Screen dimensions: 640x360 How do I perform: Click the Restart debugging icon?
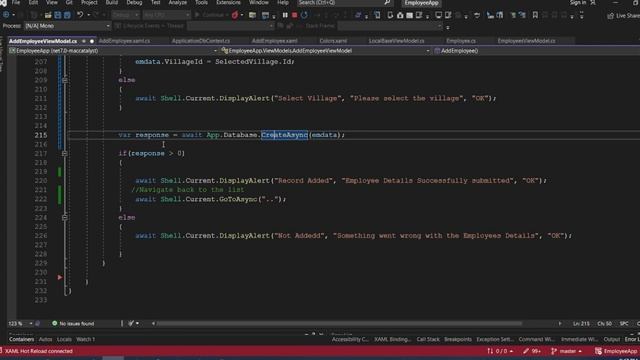(x=304, y=16)
